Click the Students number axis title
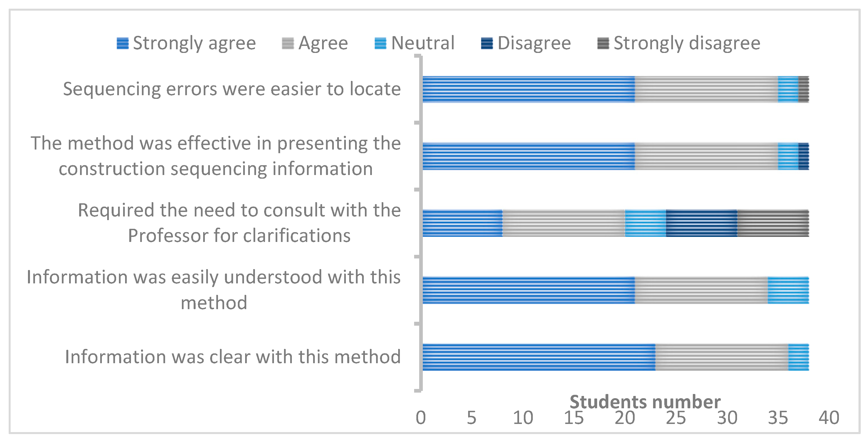Image resolution: width=868 pixels, height=443 pixels. 645,402
